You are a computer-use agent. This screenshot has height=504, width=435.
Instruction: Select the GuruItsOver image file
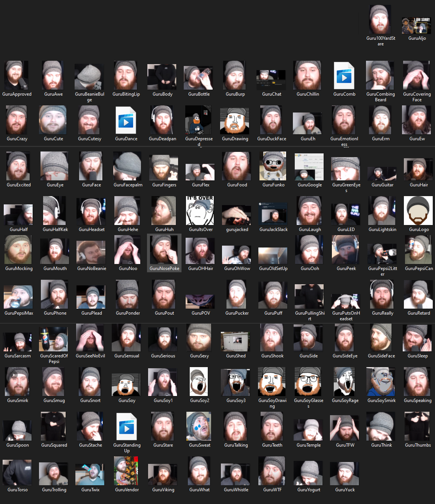[200, 211]
